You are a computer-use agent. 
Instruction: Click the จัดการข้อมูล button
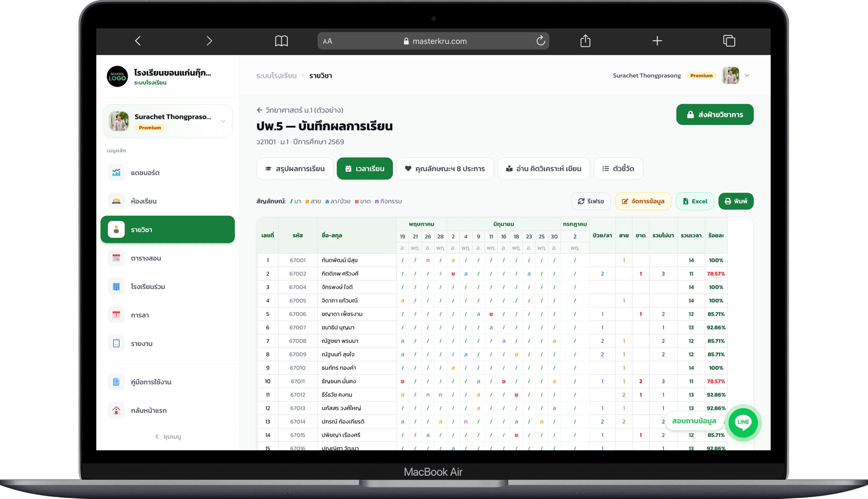tap(643, 201)
